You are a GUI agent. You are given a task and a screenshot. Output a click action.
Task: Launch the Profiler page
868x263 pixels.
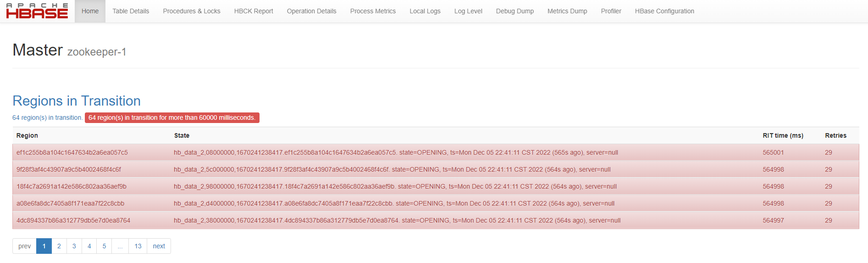pos(611,11)
